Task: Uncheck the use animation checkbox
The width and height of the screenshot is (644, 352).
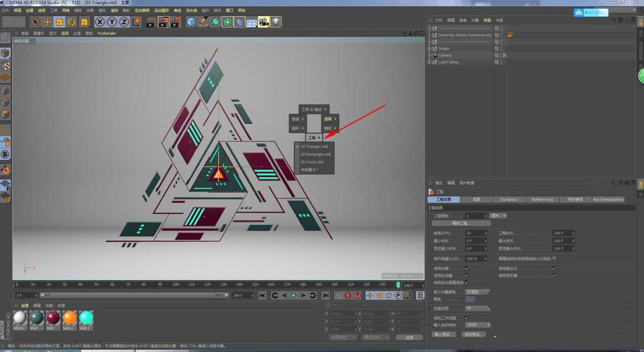Action: pos(467,268)
